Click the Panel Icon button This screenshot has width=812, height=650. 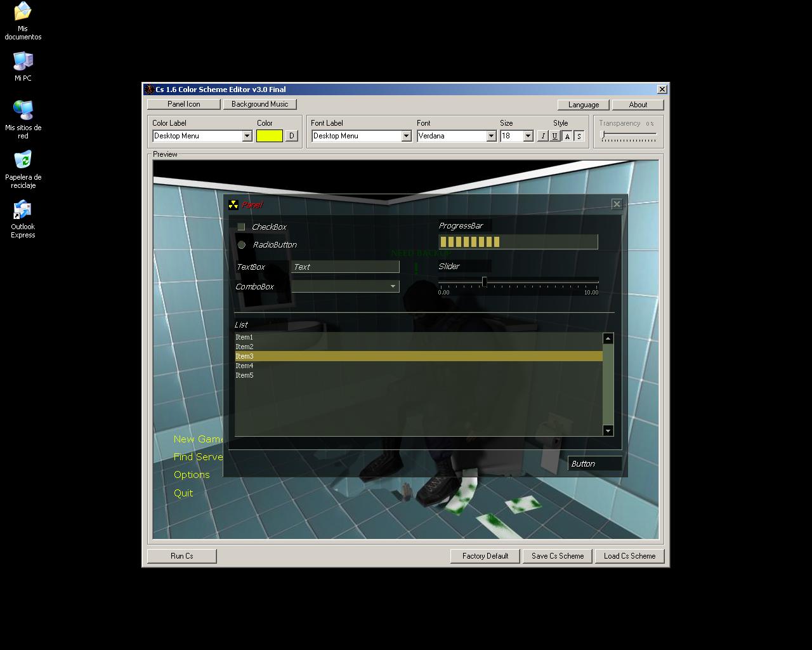tap(184, 104)
